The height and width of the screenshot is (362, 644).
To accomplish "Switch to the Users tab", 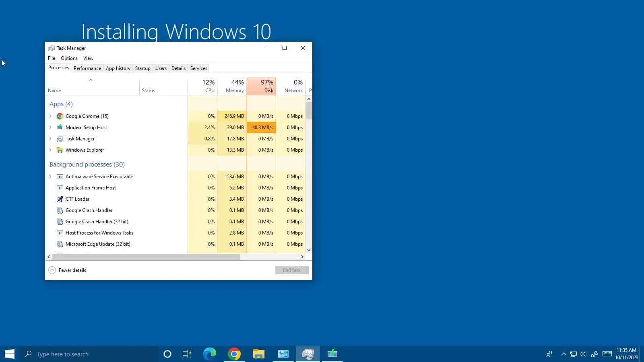I will (x=161, y=68).
